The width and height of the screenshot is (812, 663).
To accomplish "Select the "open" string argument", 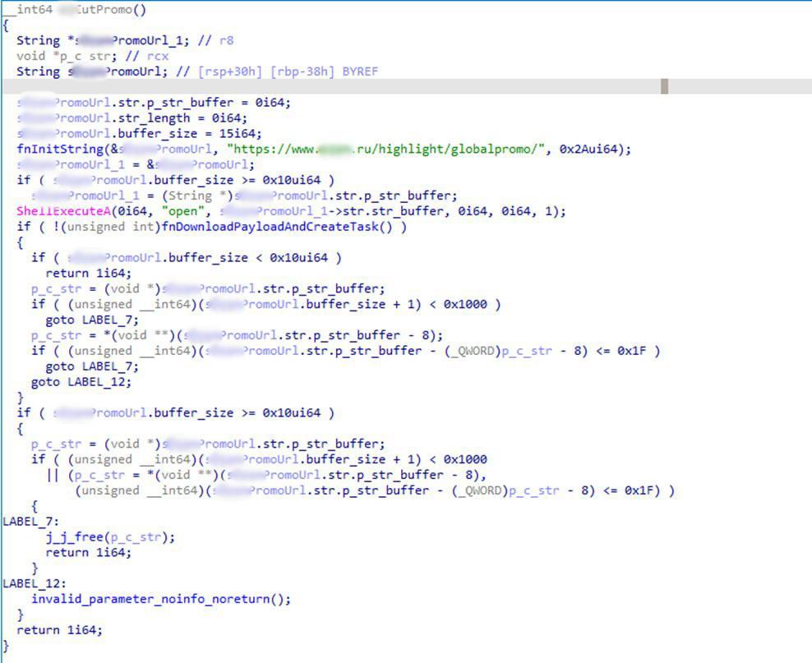I will pos(173,211).
